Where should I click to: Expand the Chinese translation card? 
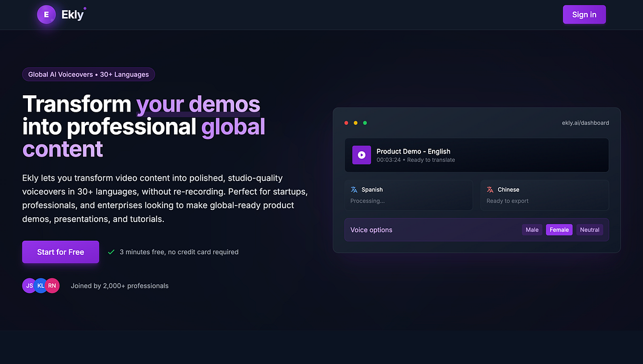coord(545,194)
